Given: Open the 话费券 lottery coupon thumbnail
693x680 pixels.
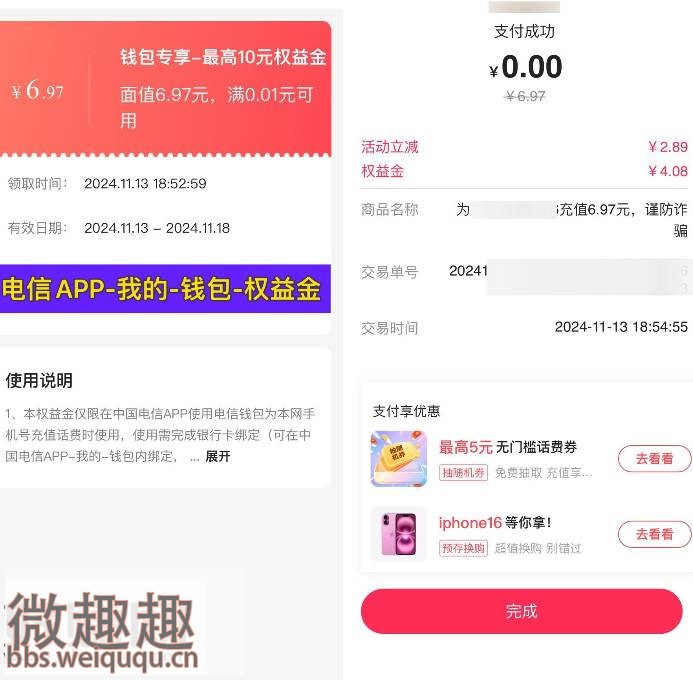Looking at the screenshot, I should (399, 459).
